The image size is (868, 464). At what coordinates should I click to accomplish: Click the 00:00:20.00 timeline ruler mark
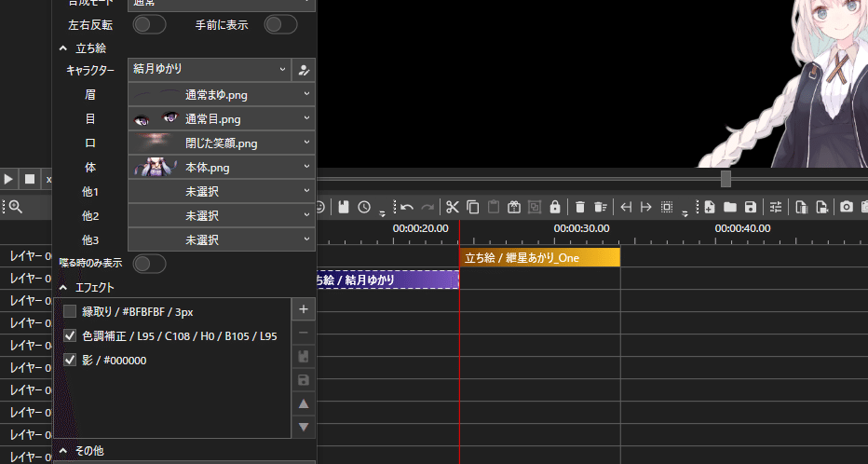[420, 228]
